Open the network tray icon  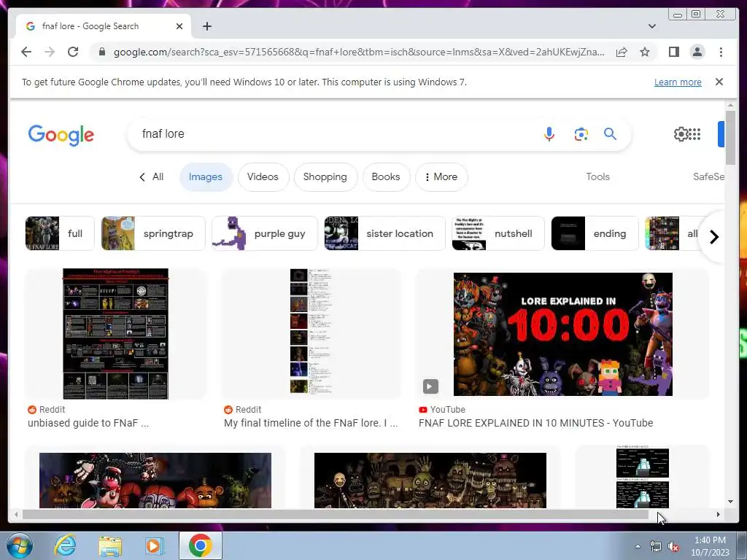click(656, 547)
